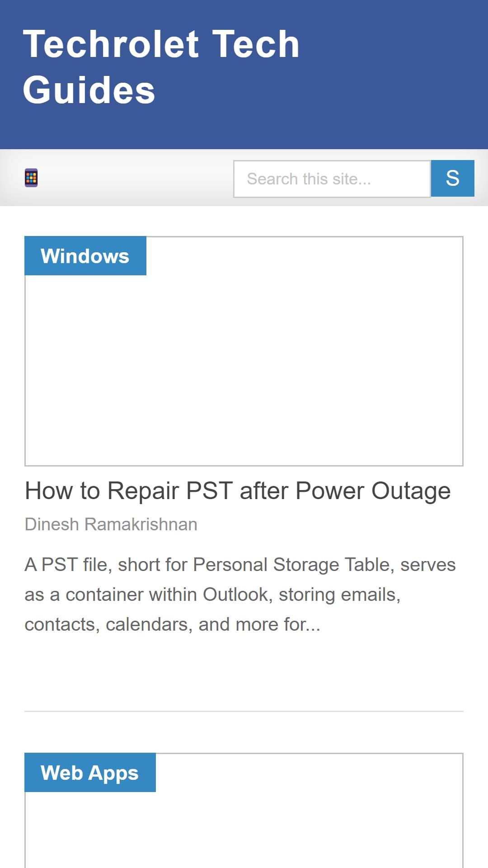Select the Windows category label
The image size is (488, 868).
tap(85, 256)
